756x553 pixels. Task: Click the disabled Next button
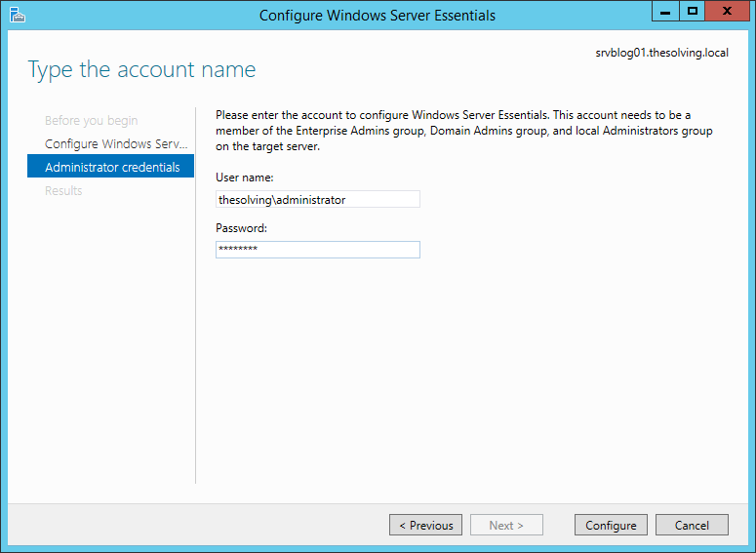pyautogui.click(x=506, y=525)
